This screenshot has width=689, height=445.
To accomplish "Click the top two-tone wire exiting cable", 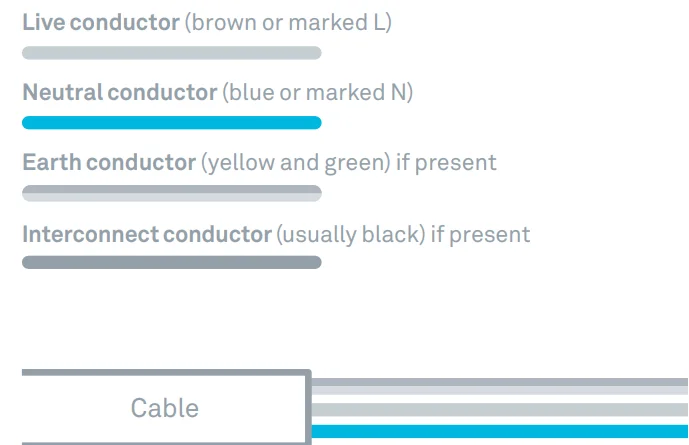I will pyautogui.click(x=500, y=386).
